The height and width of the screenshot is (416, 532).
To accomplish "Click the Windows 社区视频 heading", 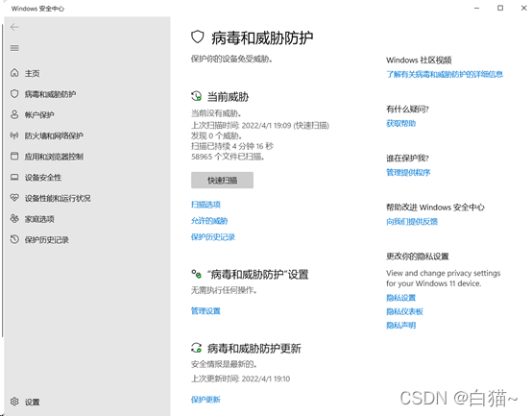I will (x=419, y=61).
